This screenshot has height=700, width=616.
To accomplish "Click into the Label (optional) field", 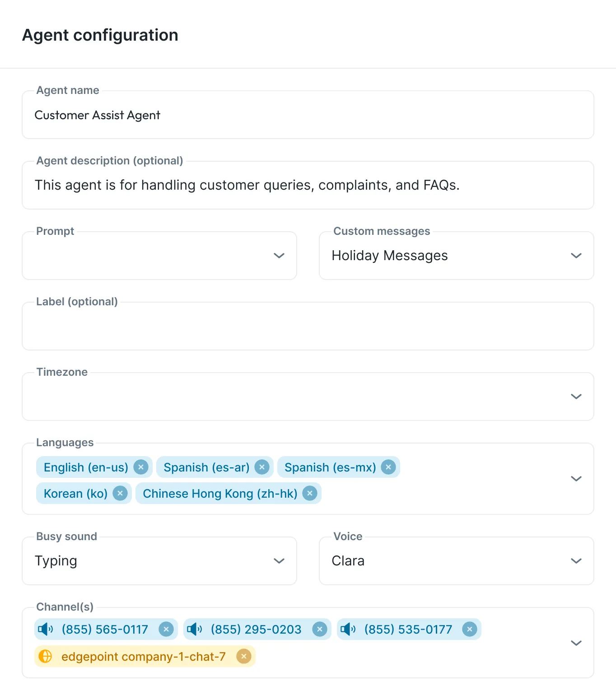I will pyautogui.click(x=308, y=326).
